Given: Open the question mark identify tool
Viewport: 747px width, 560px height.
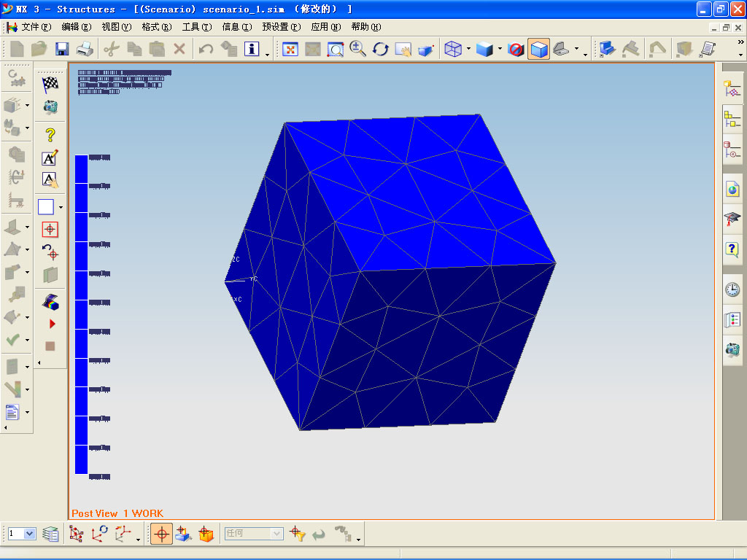Looking at the screenshot, I should tap(50, 135).
